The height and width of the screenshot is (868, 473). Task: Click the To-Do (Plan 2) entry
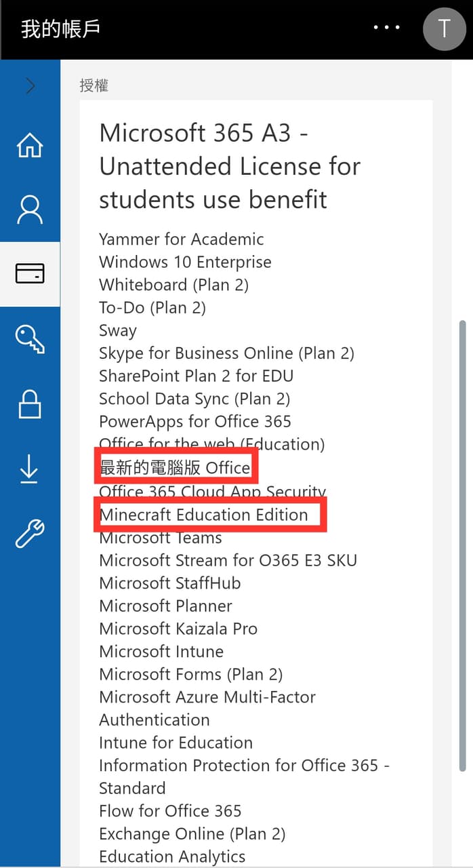152,308
